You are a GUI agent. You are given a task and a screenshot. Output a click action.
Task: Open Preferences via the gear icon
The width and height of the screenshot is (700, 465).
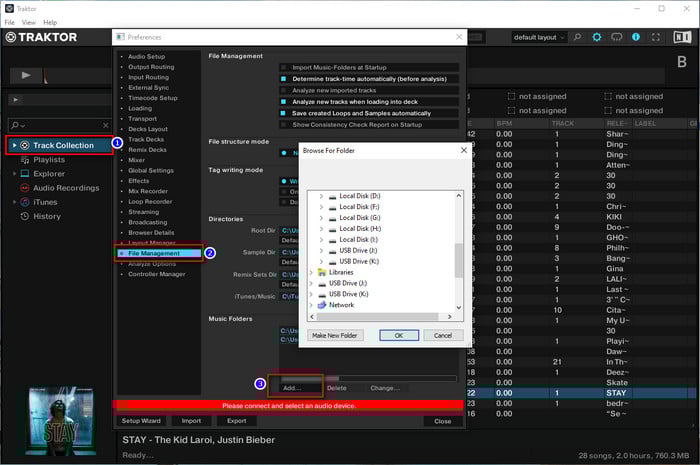(x=596, y=37)
